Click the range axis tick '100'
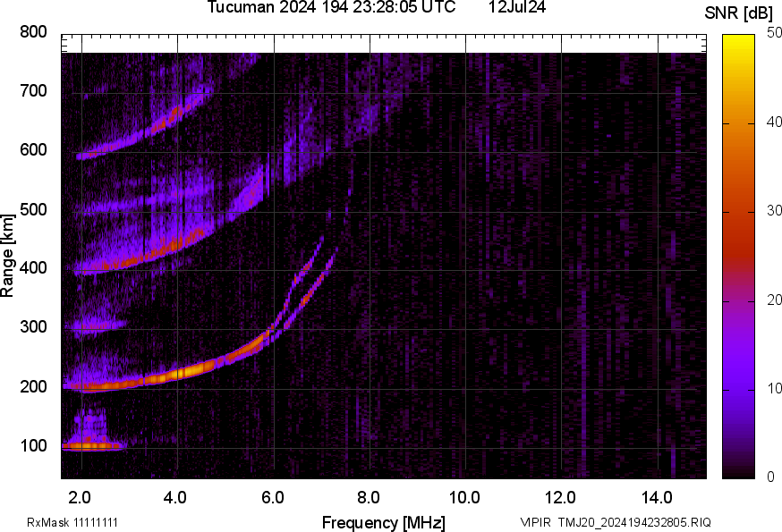Viewport: 782px width, 532px height. pos(33,446)
